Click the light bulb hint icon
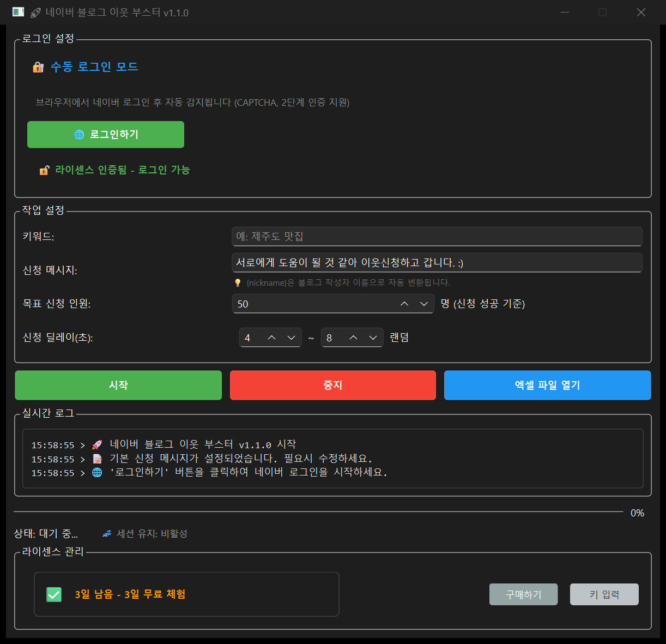The height and width of the screenshot is (644, 666). pos(238,282)
